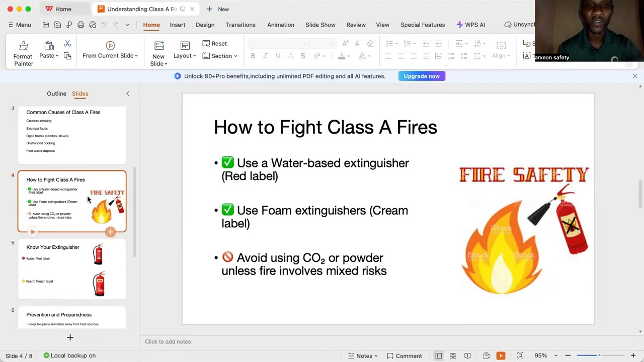The image size is (644, 362).
Task: Open WPS AI button
Action: pyautogui.click(x=471, y=25)
